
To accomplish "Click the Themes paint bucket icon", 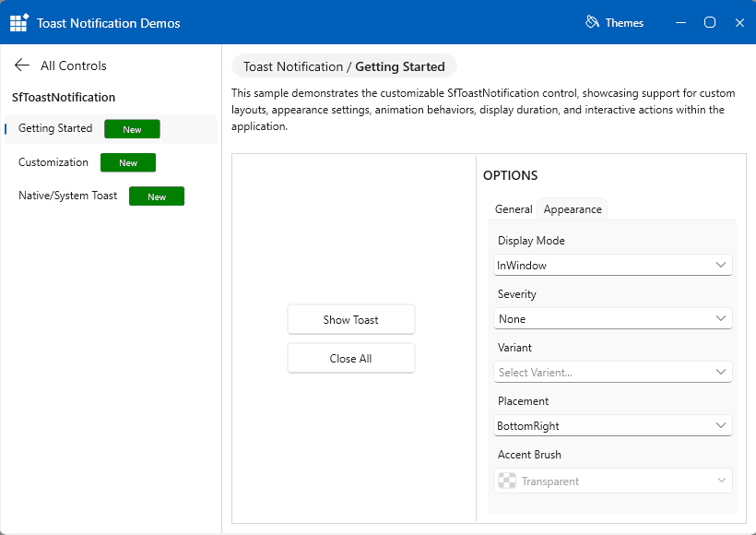I will (593, 22).
